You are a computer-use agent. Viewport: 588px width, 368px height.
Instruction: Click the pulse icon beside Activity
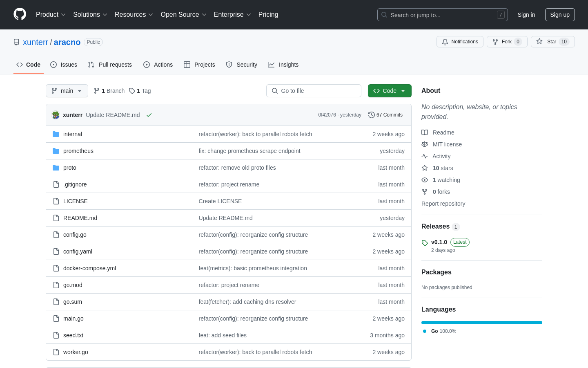point(425,156)
